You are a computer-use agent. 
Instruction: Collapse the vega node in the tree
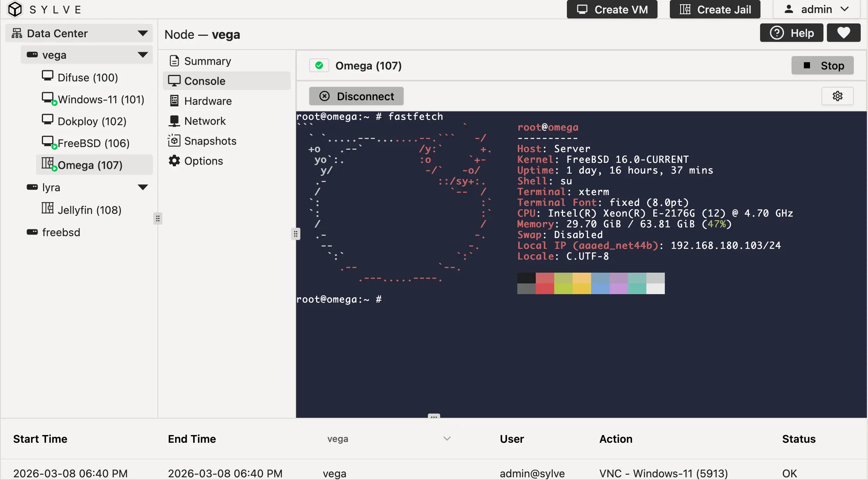pyautogui.click(x=143, y=55)
